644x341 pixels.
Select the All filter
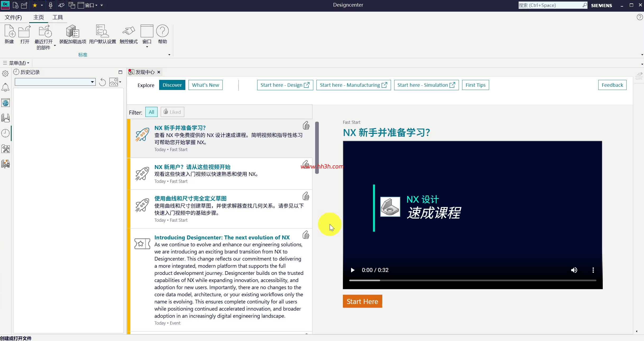click(151, 112)
